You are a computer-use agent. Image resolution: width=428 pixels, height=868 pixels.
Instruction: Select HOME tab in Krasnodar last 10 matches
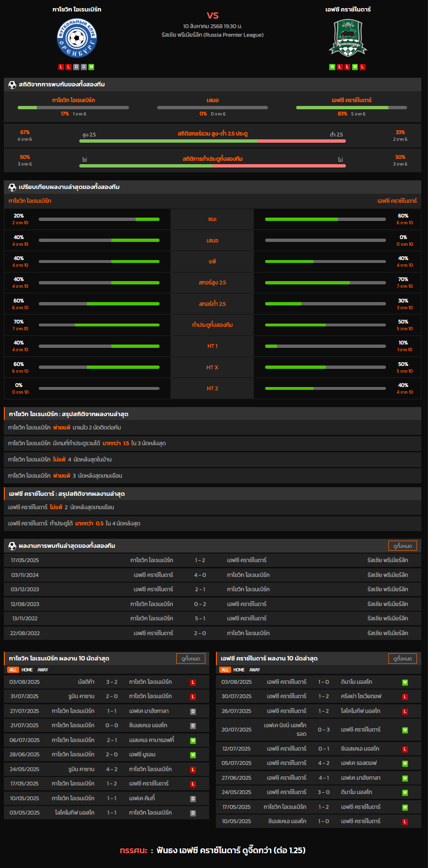pos(239,670)
